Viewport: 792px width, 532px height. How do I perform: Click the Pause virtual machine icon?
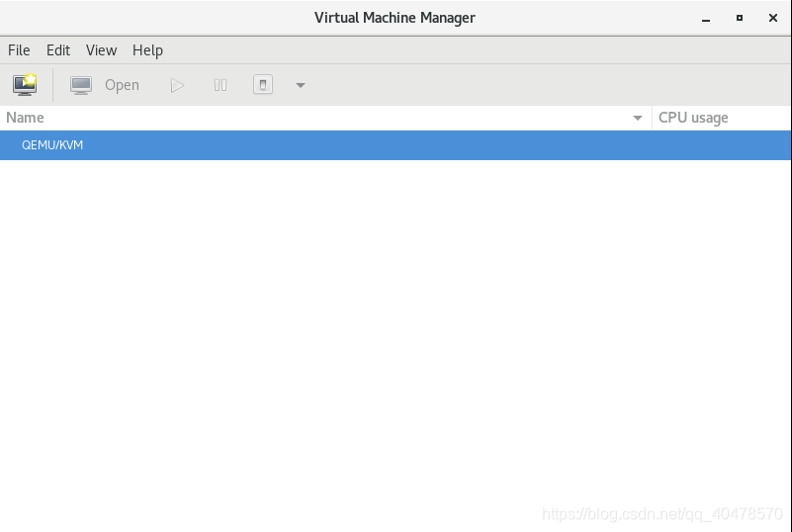(220, 85)
